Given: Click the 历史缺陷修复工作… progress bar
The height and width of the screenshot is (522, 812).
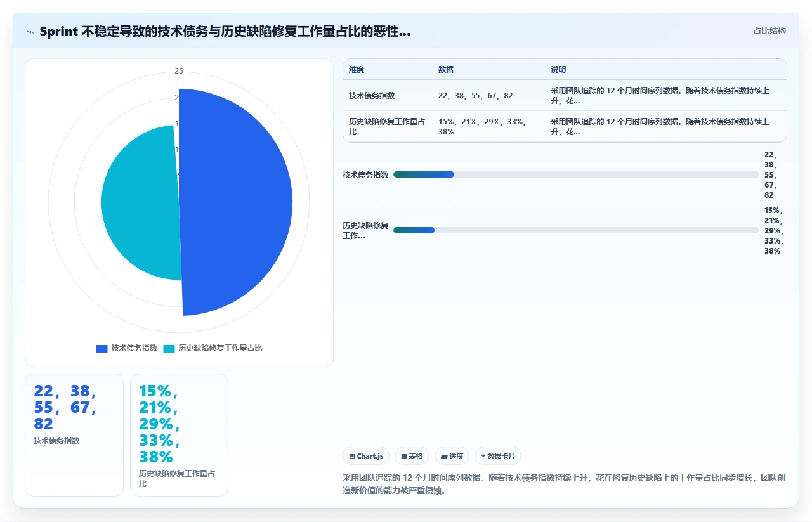Looking at the screenshot, I should (576, 230).
